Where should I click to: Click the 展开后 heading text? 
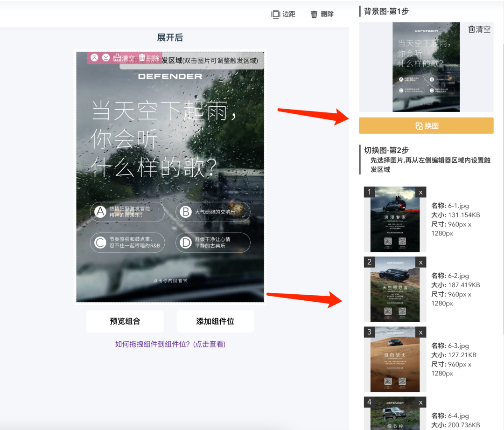coord(170,38)
